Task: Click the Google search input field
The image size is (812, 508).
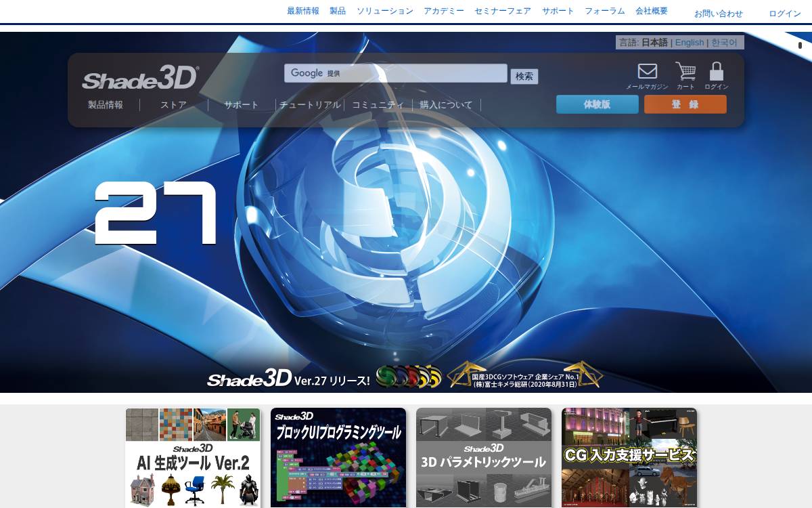Action: point(396,73)
